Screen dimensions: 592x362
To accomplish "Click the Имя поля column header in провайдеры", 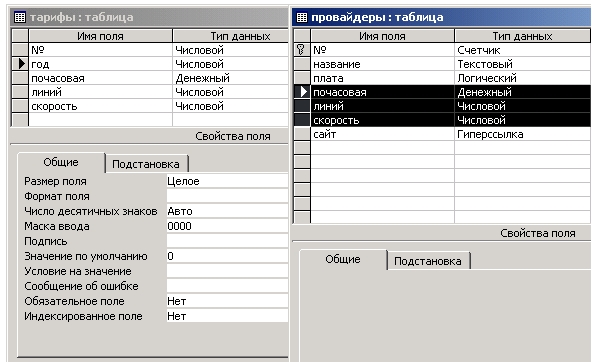I will [382, 36].
